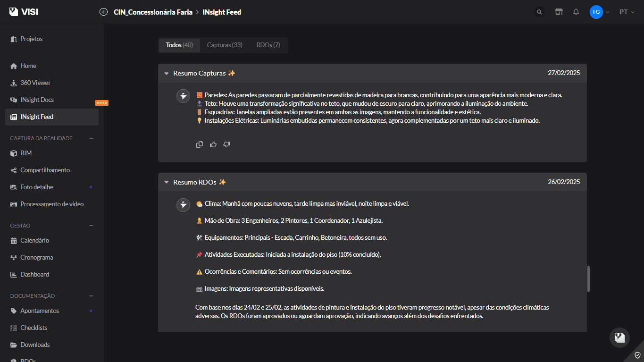644x362 pixels.
Task: Switch to the RDOs (7) tab
Action: pos(268,45)
